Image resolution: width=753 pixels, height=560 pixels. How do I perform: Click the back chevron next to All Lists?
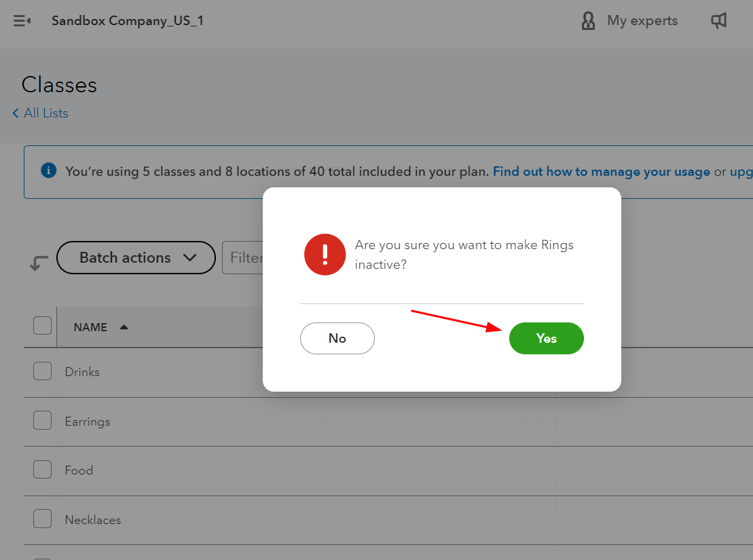15,113
